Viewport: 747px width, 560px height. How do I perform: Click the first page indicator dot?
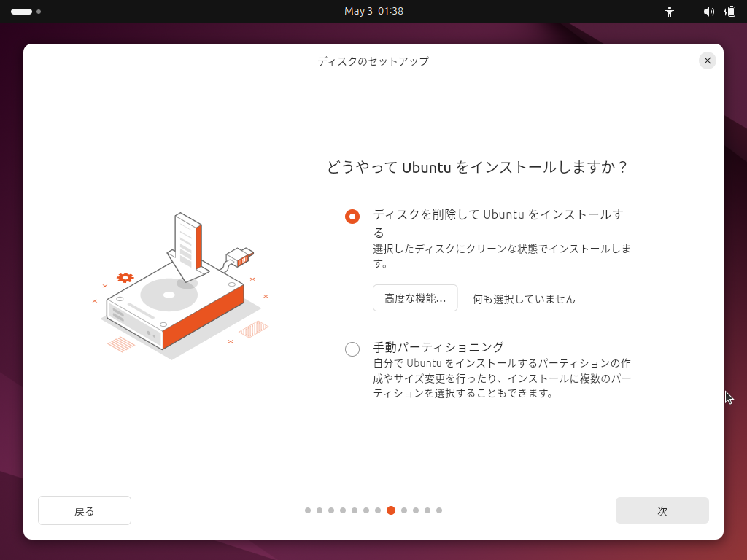pyautogui.click(x=308, y=510)
